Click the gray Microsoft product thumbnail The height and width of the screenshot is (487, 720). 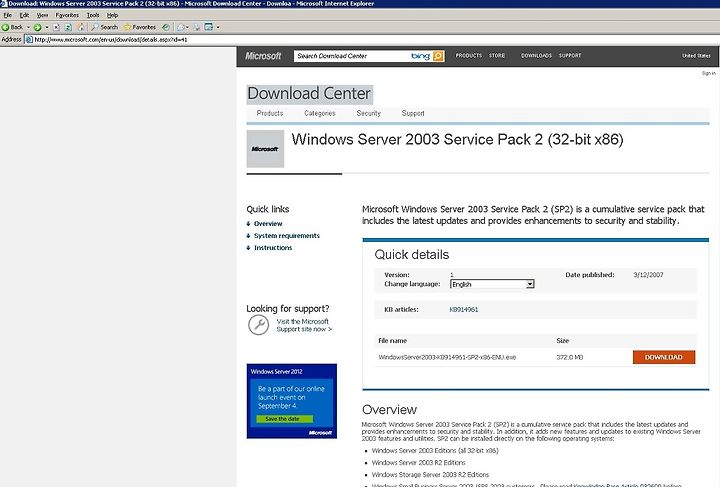pyautogui.click(x=265, y=149)
